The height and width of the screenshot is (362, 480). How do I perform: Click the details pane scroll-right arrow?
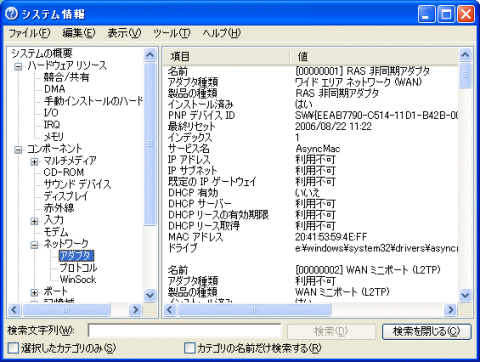point(451,310)
